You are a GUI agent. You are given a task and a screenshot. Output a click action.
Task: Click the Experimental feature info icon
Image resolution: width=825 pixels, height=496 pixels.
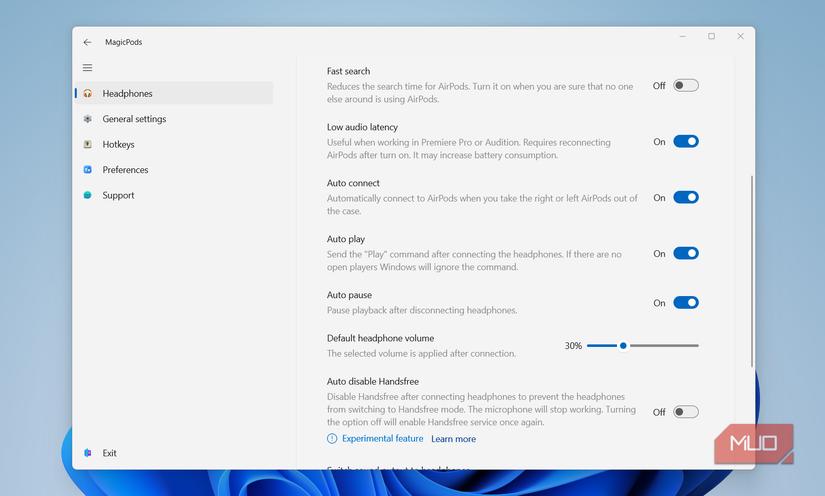332,439
